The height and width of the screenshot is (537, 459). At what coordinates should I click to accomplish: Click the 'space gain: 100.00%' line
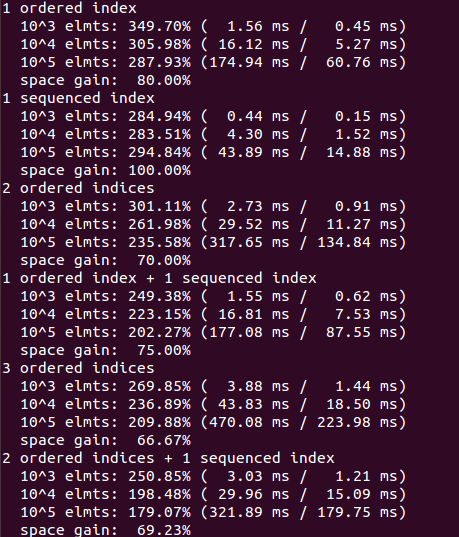[x=106, y=171]
